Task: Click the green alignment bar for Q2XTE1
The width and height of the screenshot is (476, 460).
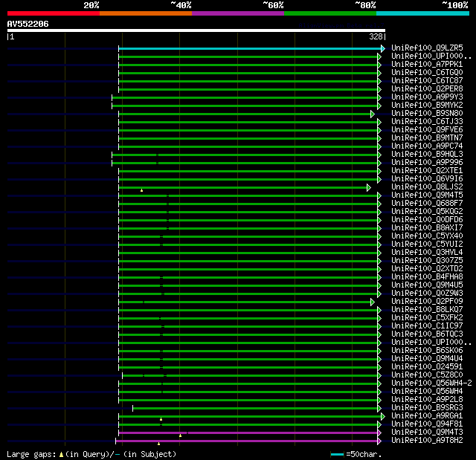Action: [248, 172]
